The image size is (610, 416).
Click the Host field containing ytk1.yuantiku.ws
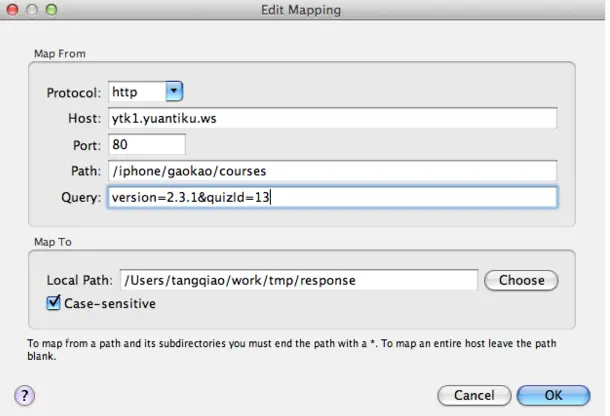333,118
